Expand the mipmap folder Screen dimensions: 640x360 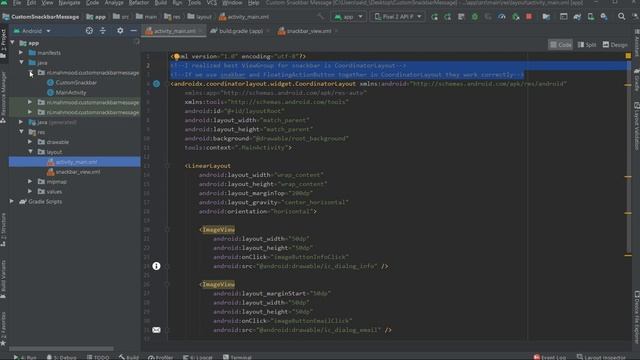tap(30, 181)
